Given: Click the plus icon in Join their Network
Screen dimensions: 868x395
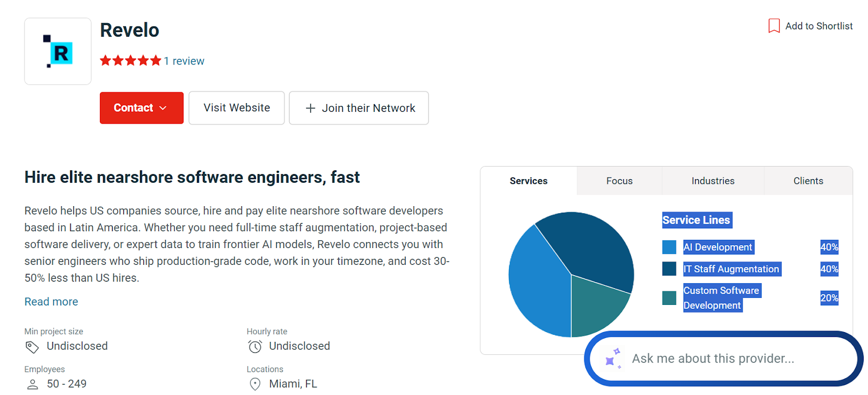Looking at the screenshot, I should (x=310, y=109).
